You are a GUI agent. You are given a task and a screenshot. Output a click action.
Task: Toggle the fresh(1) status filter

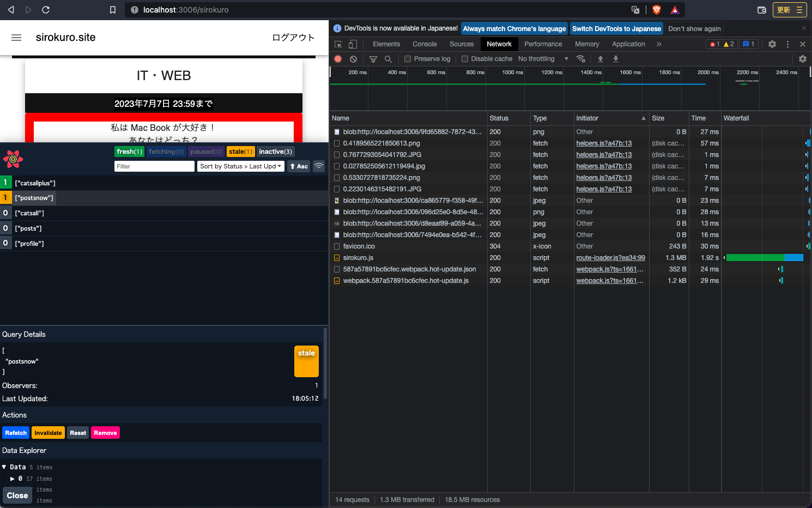click(x=130, y=152)
